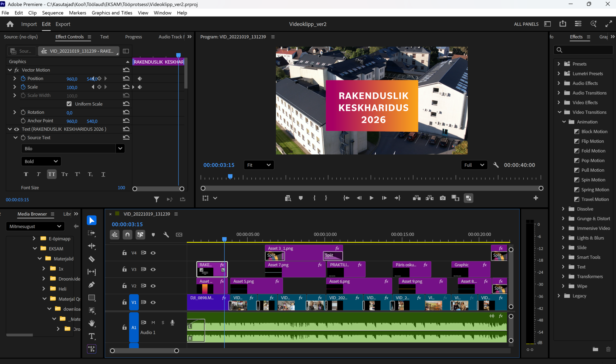Open the Sequence menu
The height and width of the screenshot is (364, 616).
click(x=52, y=13)
